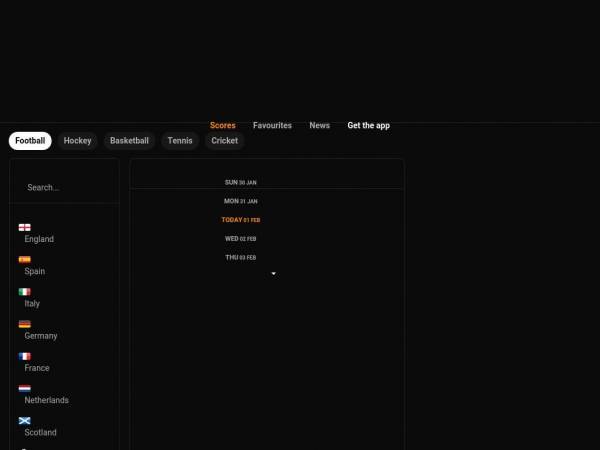Choose SUN 30 JAN date

coord(240,183)
